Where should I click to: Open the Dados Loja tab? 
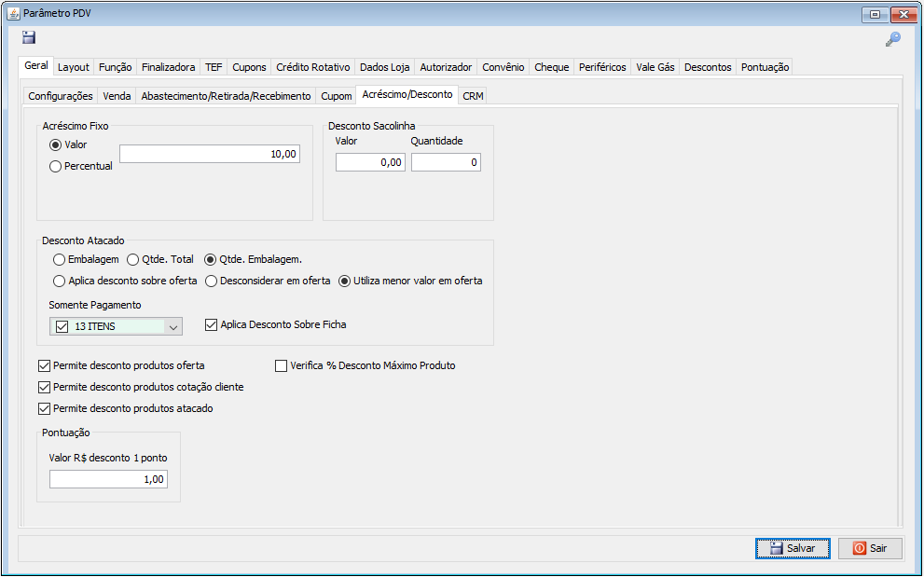click(x=385, y=67)
